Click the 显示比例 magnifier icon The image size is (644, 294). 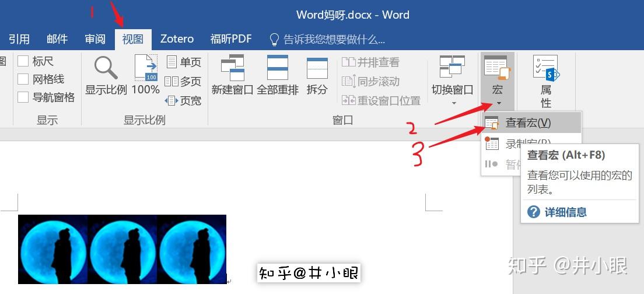click(x=106, y=68)
